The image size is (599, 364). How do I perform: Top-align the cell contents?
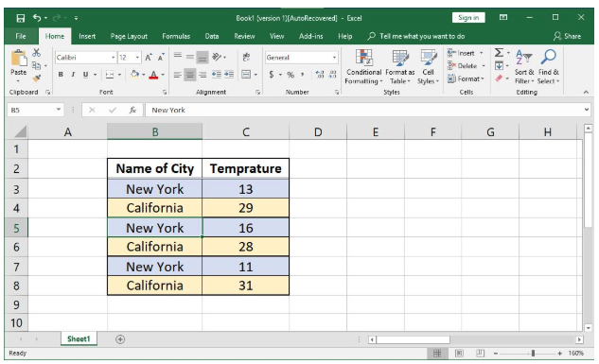(x=178, y=56)
